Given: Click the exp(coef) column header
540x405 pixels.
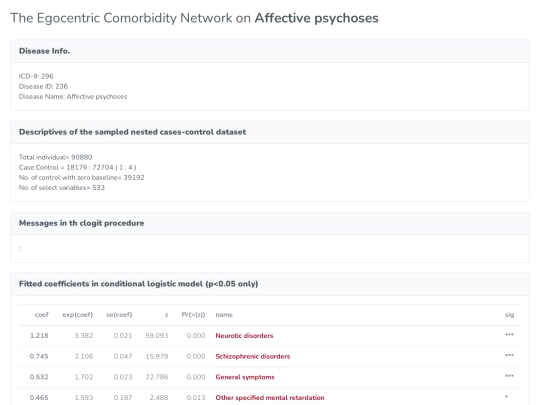Looking at the screenshot, I should click(77, 315).
